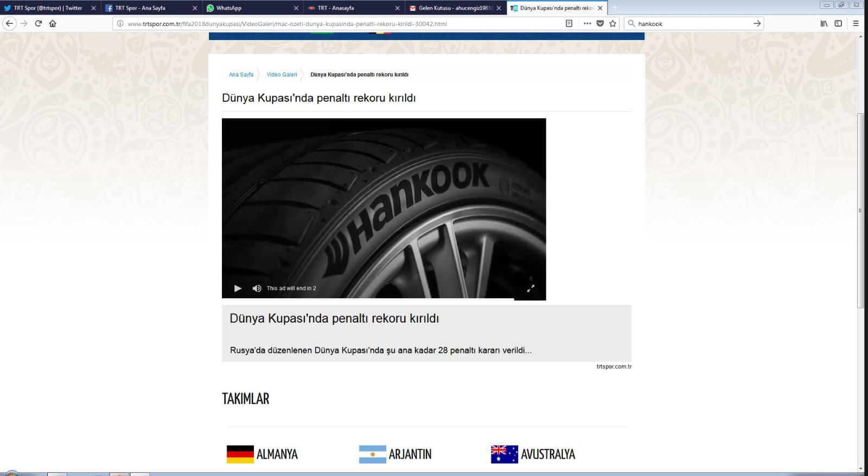Open the Library icon in toolbar
The height and width of the screenshot is (476, 868).
(x=824, y=23)
